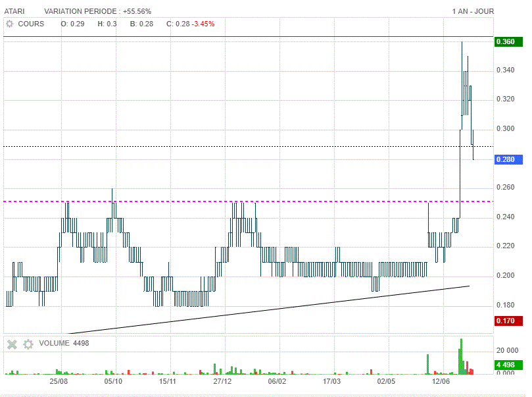The height and width of the screenshot is (397, 532).
Task: Select the green 0.360 high price label
Action: tap(508, 41)
